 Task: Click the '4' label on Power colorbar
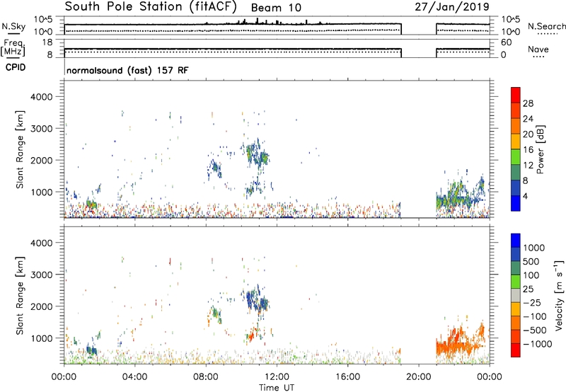525,196
